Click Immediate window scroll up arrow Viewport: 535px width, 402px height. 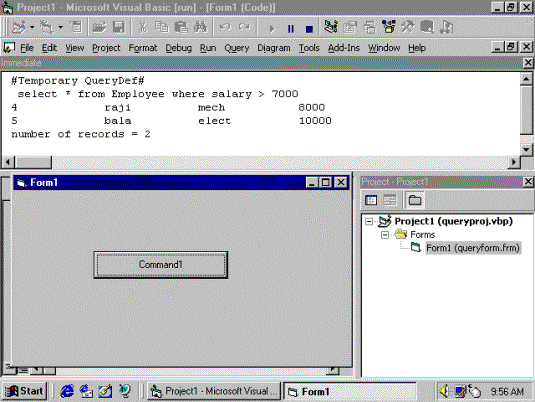[x=526, y=79]
